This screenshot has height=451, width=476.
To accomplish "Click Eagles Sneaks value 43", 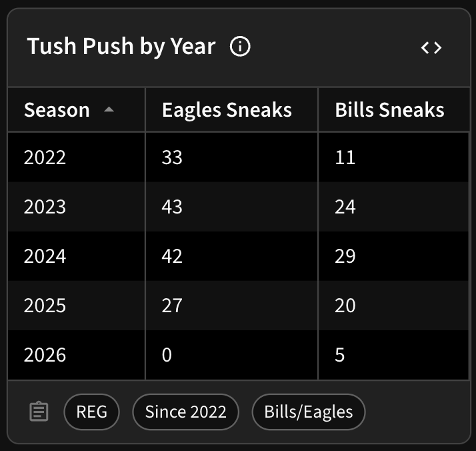I will point(172,207).
